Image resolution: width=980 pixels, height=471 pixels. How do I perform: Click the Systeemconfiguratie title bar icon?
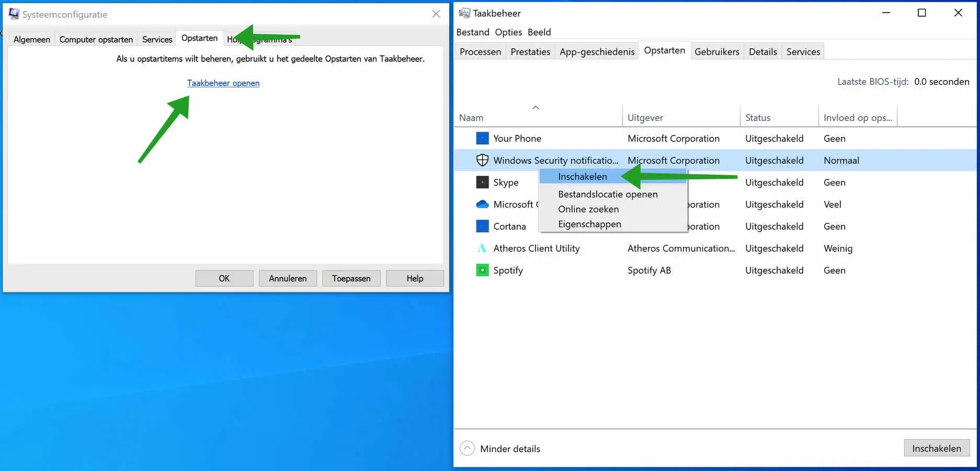pyautogui.click(x=14, y=14)
